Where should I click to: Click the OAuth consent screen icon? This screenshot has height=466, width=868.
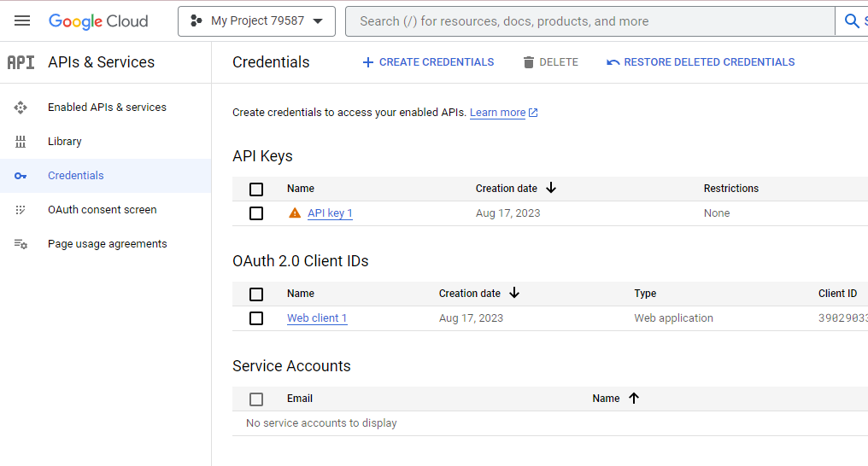(x=21, y=210)
